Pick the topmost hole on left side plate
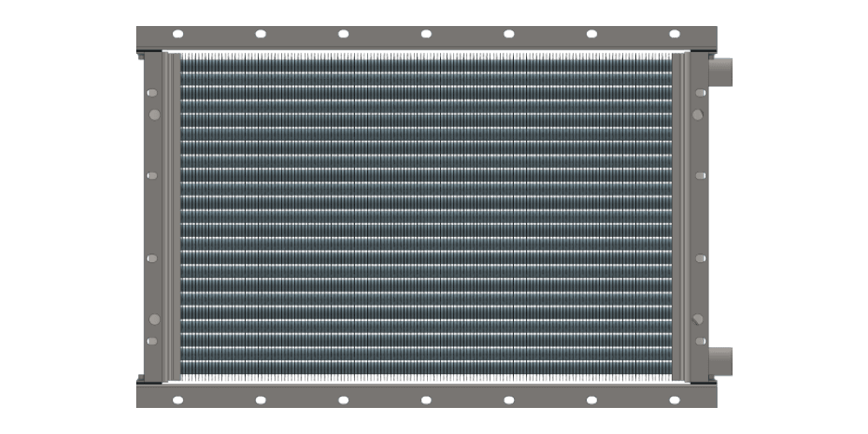Image resolution: width=868 pixels, height=434 pixels. point(153,91)
